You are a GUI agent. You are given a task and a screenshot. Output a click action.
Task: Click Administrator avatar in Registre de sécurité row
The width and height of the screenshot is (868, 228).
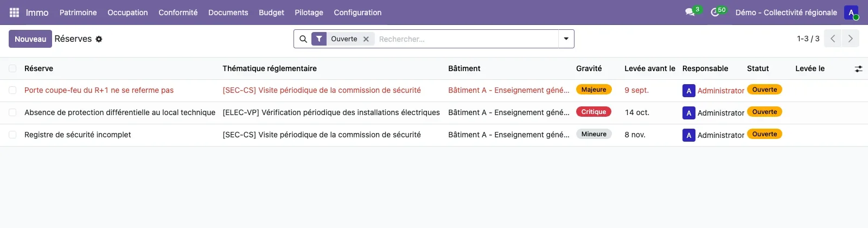coord(688,135)
